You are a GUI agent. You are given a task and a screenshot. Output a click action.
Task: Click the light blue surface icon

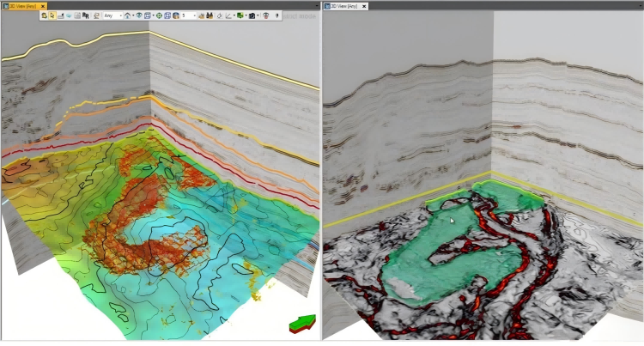coord(69,15)
